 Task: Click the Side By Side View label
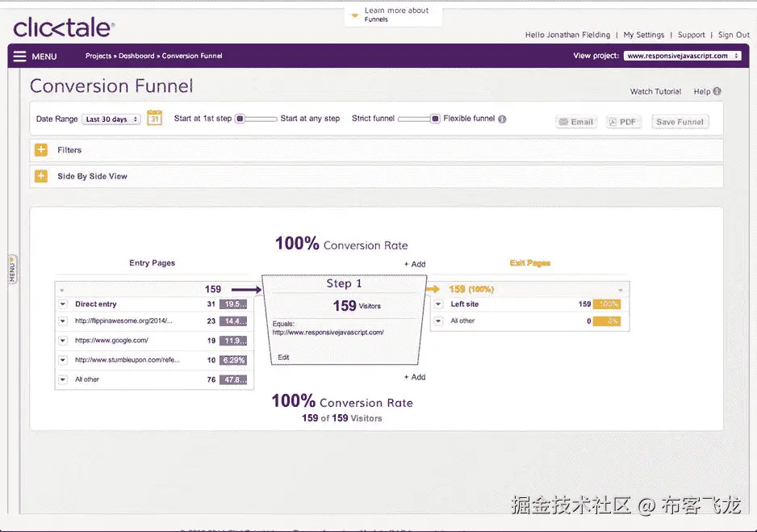92,176
